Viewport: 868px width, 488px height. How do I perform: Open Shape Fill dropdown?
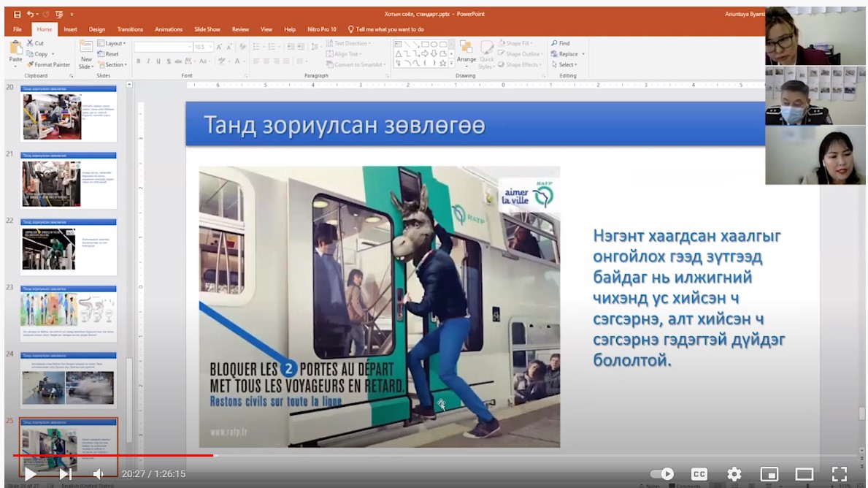coord(517,43)
